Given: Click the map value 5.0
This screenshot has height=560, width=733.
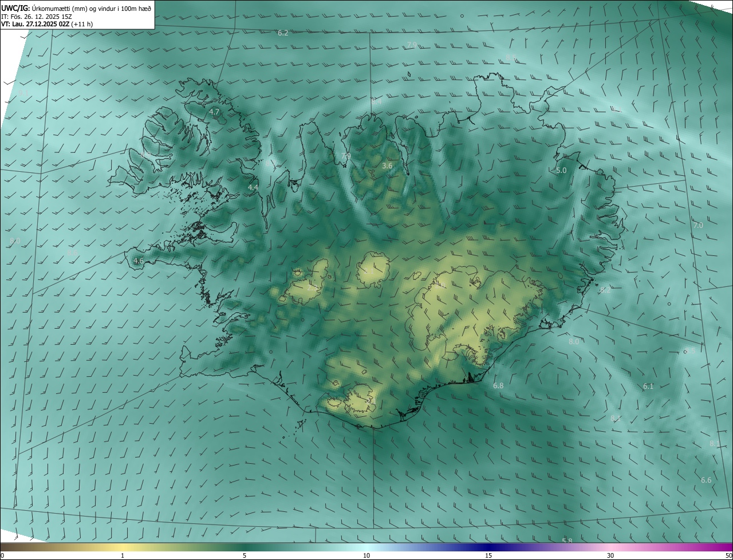Looking at the screenshot, I should 561,171.
